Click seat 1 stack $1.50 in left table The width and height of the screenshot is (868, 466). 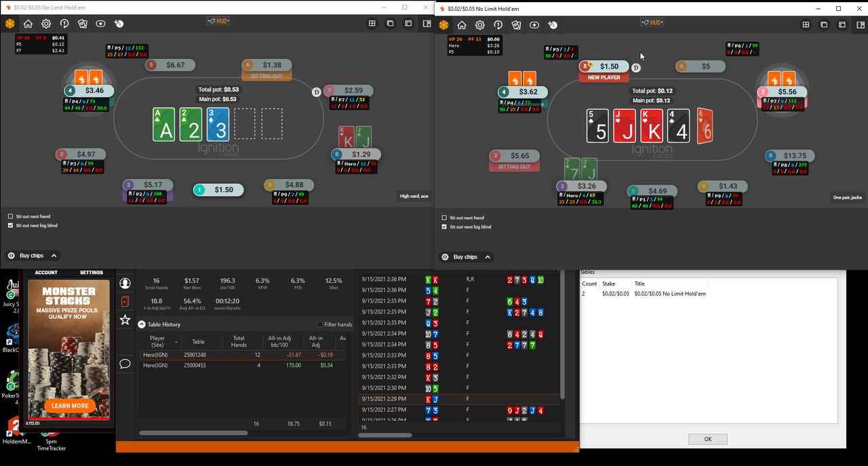coord(218,190)
